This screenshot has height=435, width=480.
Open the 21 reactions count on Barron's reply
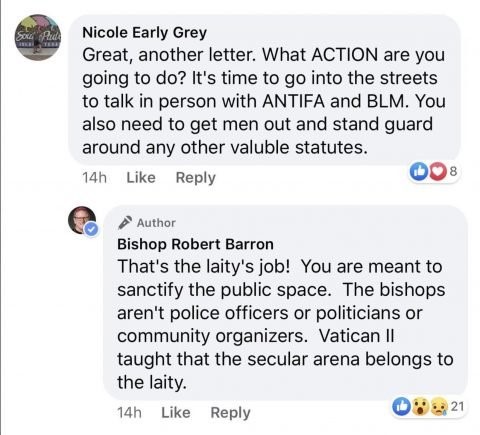click(457, 406)
